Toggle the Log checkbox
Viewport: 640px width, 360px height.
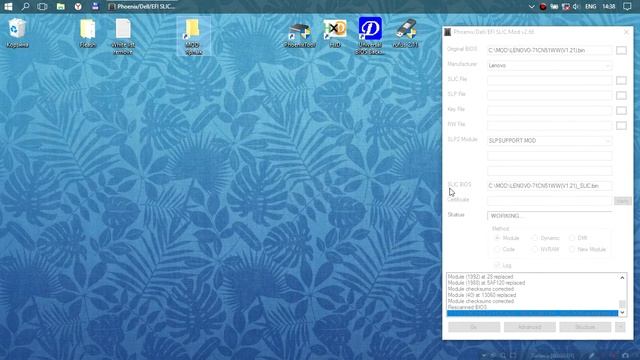pos(497,265)
